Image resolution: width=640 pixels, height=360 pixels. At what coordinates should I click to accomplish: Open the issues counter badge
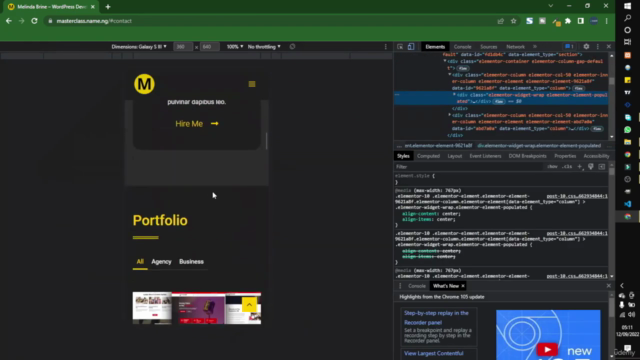click(569, 47)
